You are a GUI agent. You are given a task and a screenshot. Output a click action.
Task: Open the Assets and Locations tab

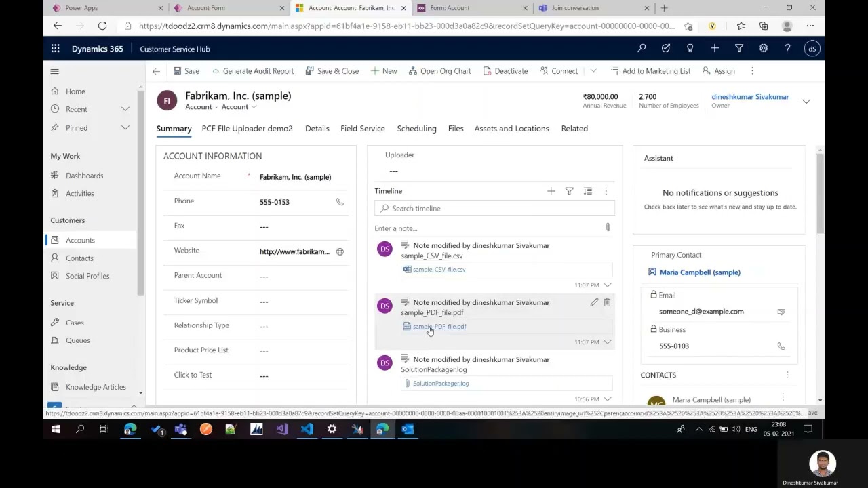pyautogui.click(x=511, y=129)
